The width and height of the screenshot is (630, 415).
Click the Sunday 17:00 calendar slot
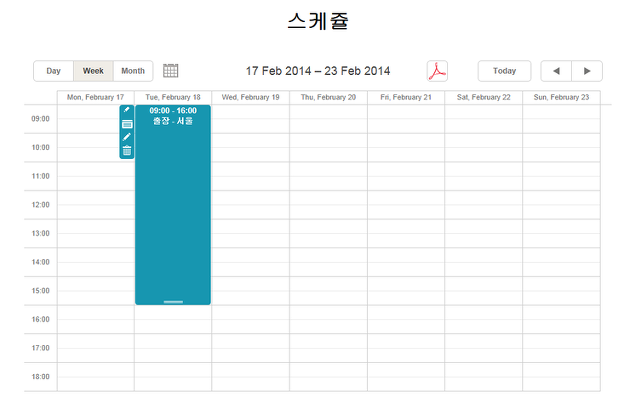(x=561, y=348)
